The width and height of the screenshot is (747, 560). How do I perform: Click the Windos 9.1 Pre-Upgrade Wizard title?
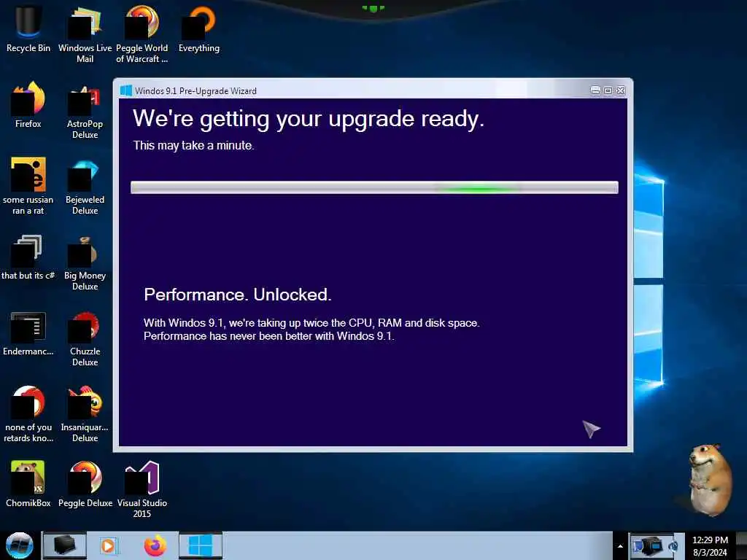point(196,91)
